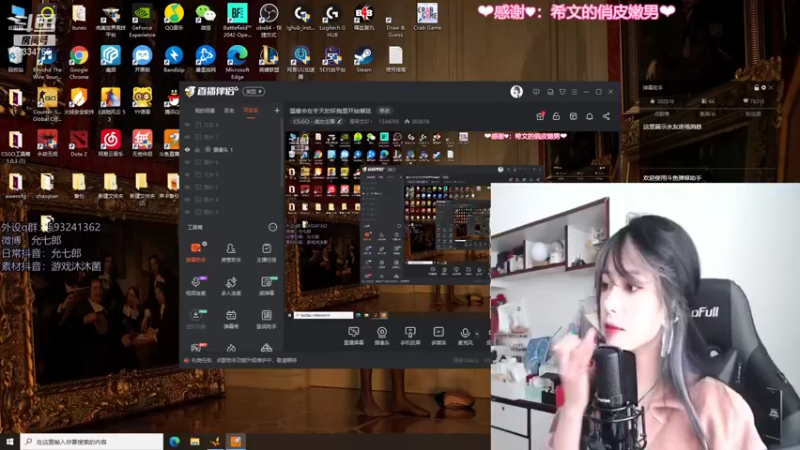Image resolution: width=800 pixels, height=450 pixels.
Task: Toggle the unlock icon next to the gift box
Action: pos(556,116)
